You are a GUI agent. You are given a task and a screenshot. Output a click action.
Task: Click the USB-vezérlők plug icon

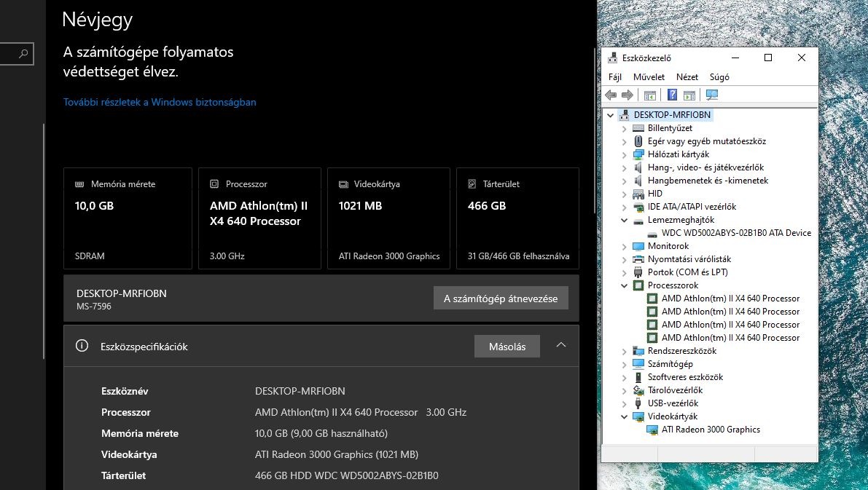638,403
